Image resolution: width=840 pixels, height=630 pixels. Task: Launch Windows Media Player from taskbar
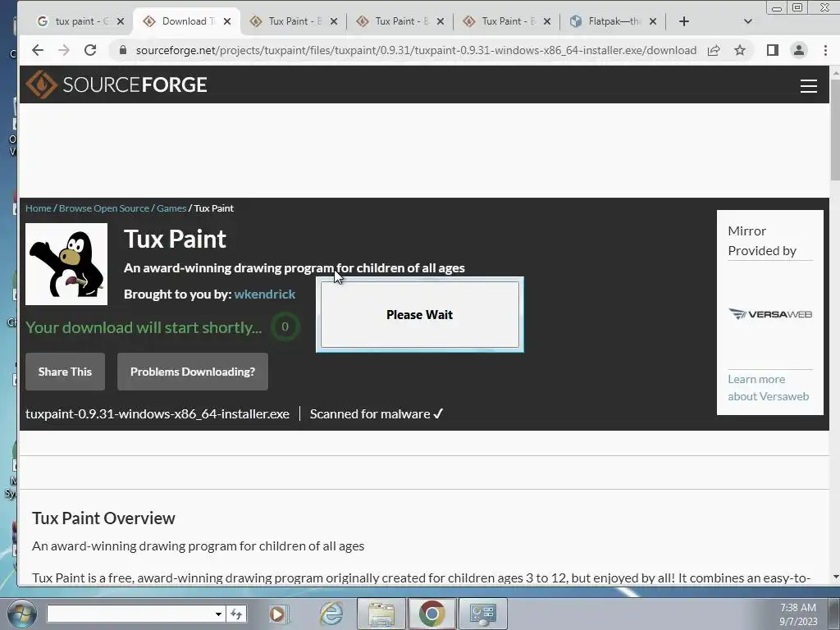point(278,614)
